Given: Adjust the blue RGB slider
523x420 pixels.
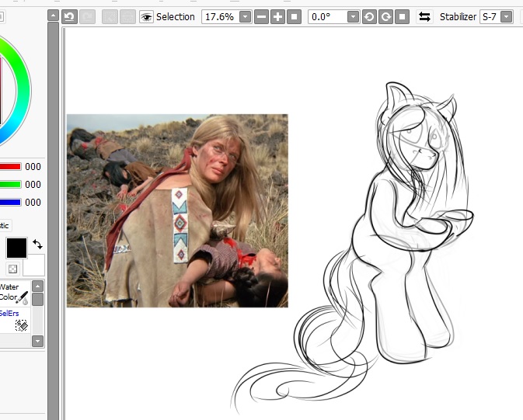Looking at the screenshot, I should [x=10, y=202].
